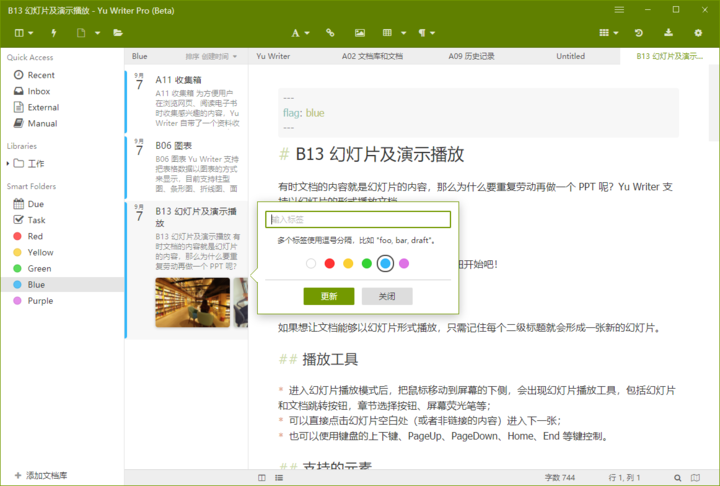Select the blue flag swatch in popup
This screenshot has height=486, width=720.
[385, 263]
